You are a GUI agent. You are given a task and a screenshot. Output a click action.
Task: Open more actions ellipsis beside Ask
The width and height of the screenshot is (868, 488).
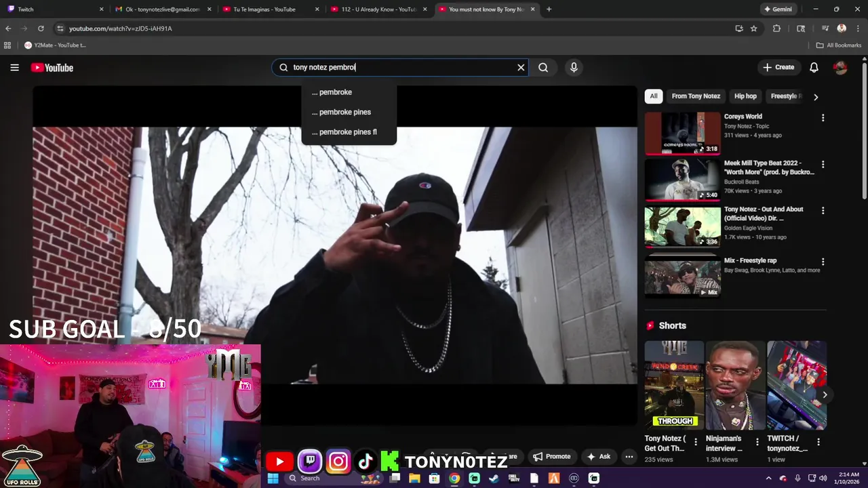(629, 456)
